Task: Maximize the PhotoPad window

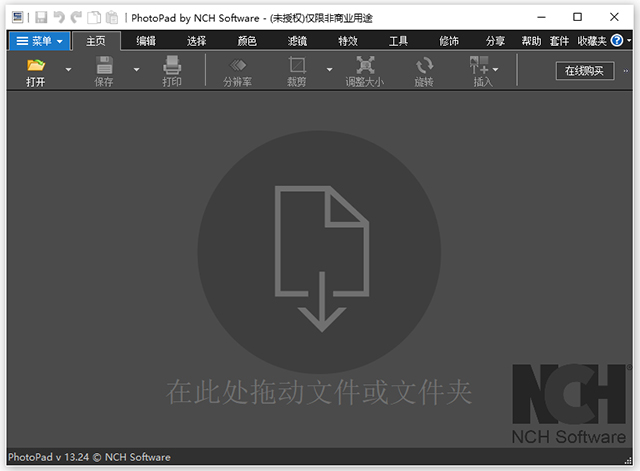Action: pyautogui.click(x=577, y=17)
